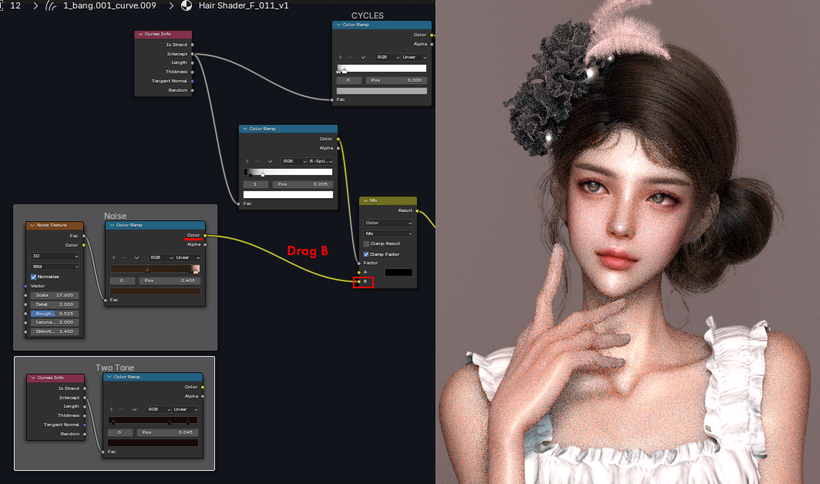
Task: Add color stop in CYCLES Color Ramp
Action: (340, 57)
